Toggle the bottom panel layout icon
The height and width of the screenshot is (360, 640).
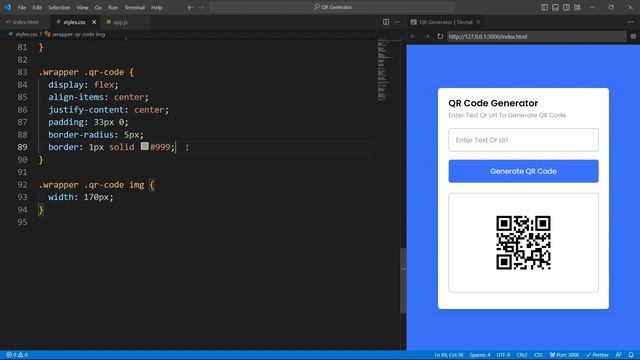[555, 7]
